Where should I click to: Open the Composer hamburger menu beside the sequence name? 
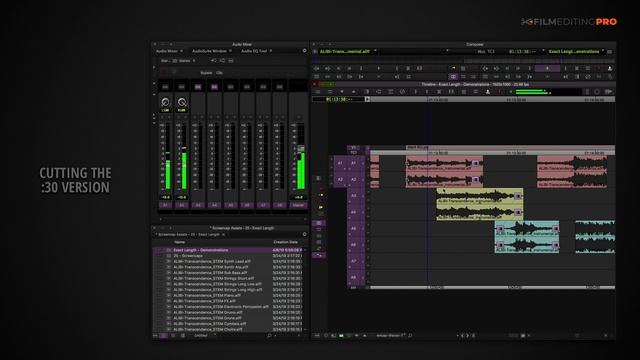pos(610,51)
